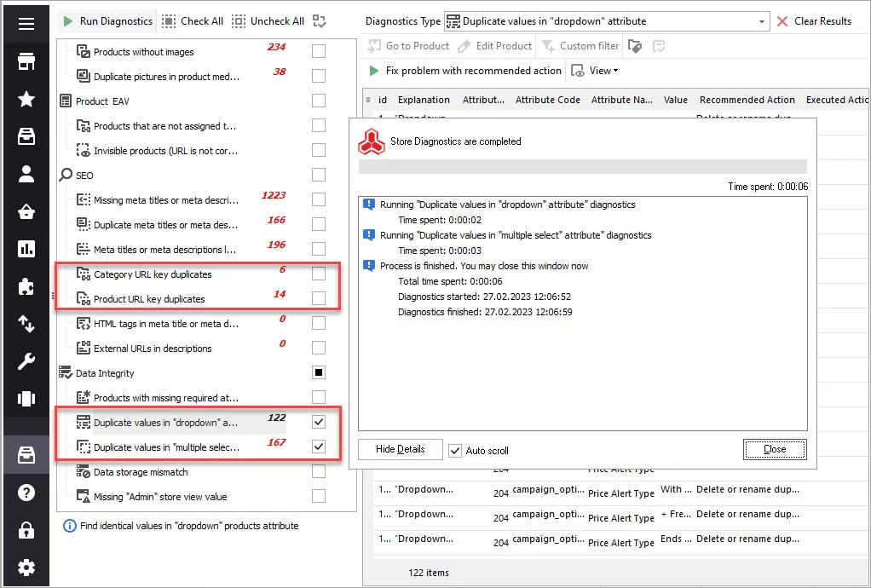
Task: Click the Attribute Code column header
Action: point(548,100)
